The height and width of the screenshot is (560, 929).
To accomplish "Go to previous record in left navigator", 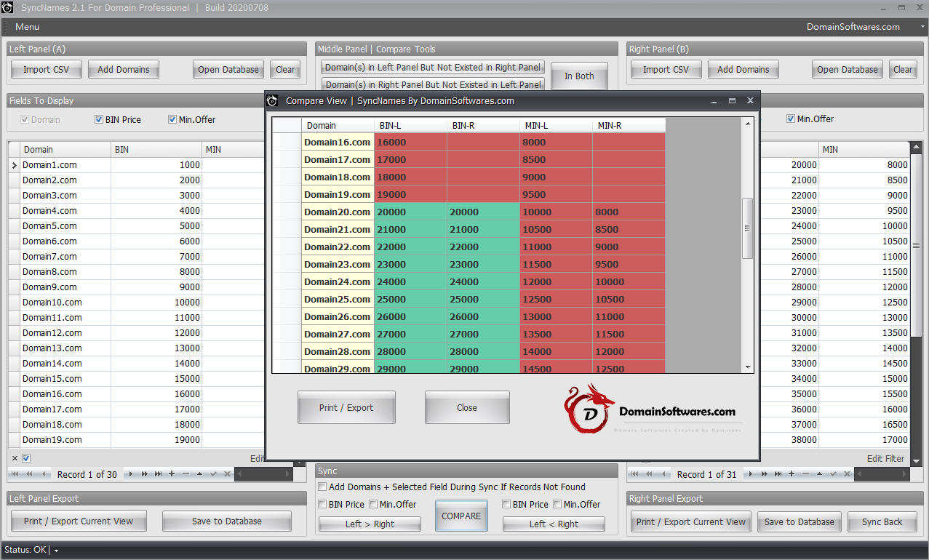I will pos(44,474).
